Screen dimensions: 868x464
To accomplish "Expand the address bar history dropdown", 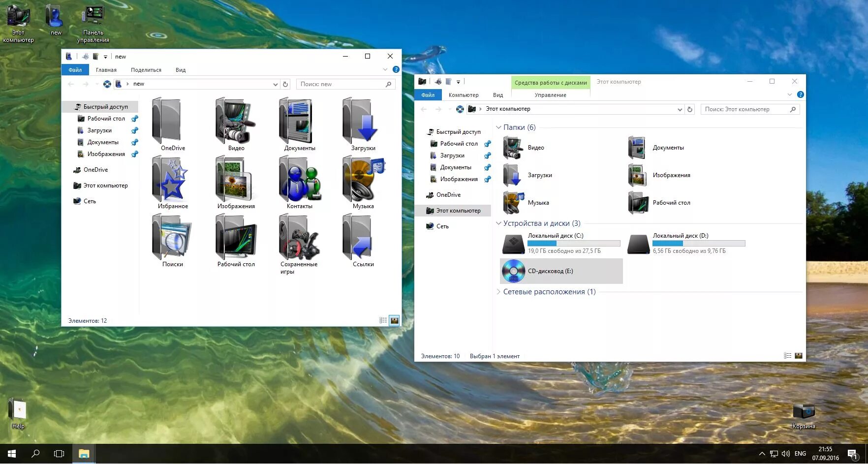I will 276,84.
